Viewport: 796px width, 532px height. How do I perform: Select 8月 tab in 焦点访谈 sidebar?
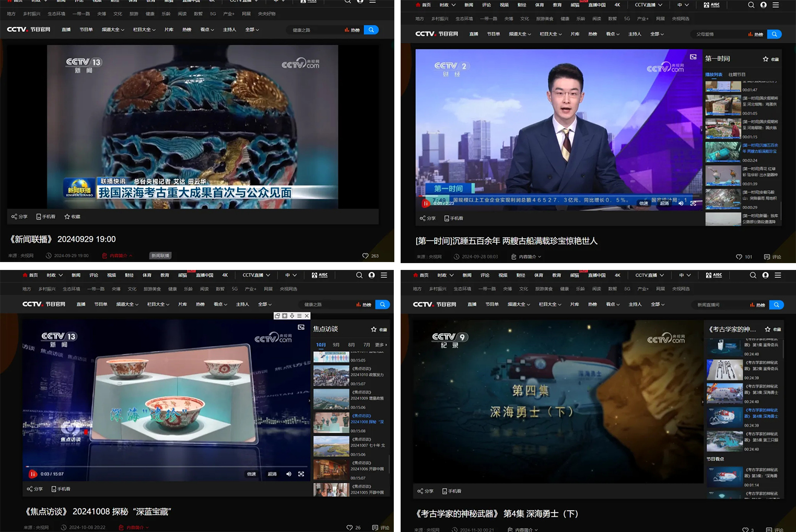[x=352, y=345]
